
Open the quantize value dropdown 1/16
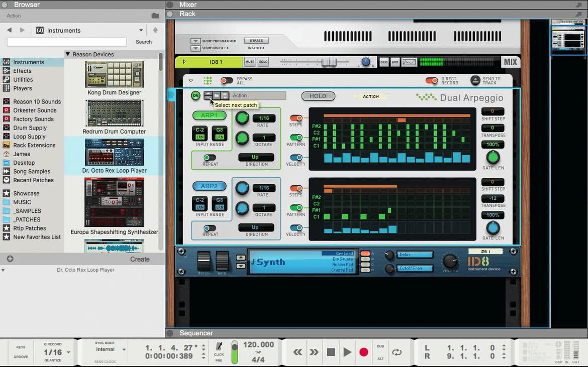[68, 352]
